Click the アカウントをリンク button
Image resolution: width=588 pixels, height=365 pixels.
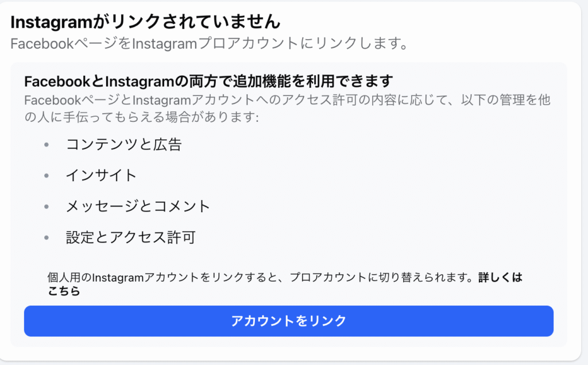tap(289, 321)
